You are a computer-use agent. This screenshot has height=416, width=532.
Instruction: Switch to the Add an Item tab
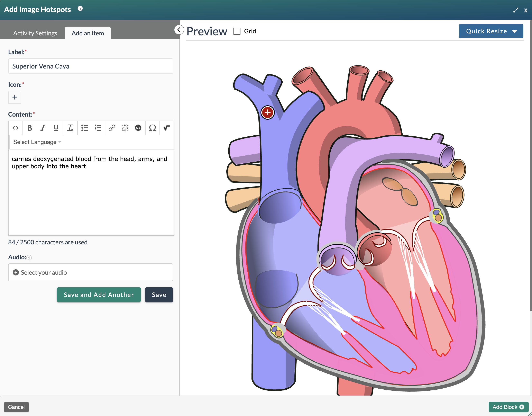pyautogui.click(x=88, y=33)
